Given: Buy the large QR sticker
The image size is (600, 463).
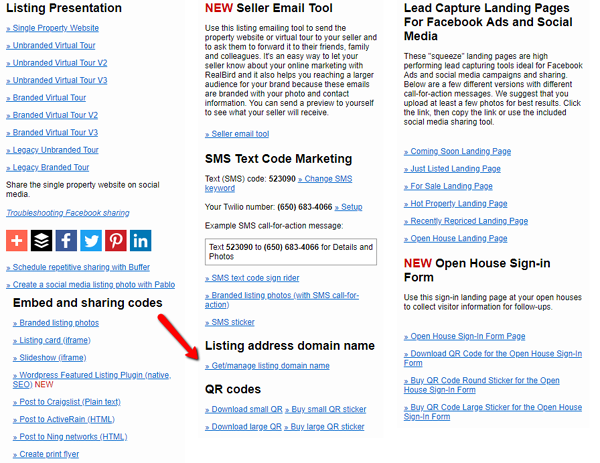Looking at the screenshot, I should pyautogui.click(x=329, y=426).
